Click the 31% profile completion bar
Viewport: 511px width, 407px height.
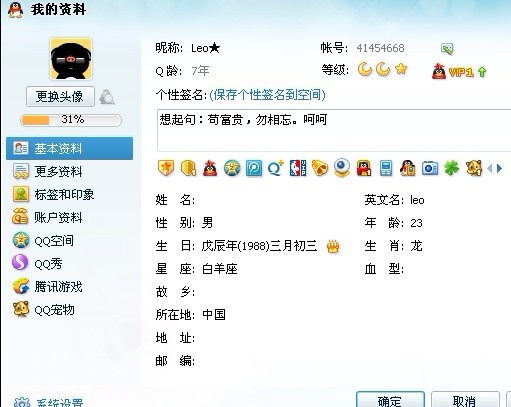click(71, 120)
